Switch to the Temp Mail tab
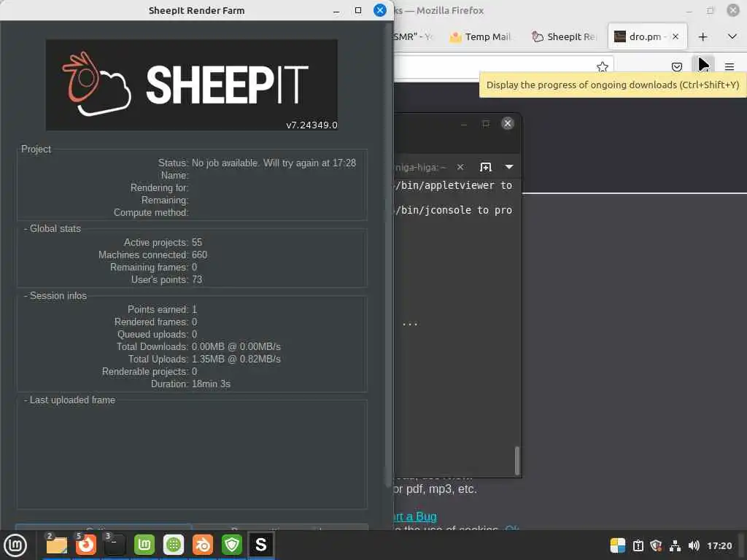The width and height of the screenshot is (747, 560). [481, 36]
